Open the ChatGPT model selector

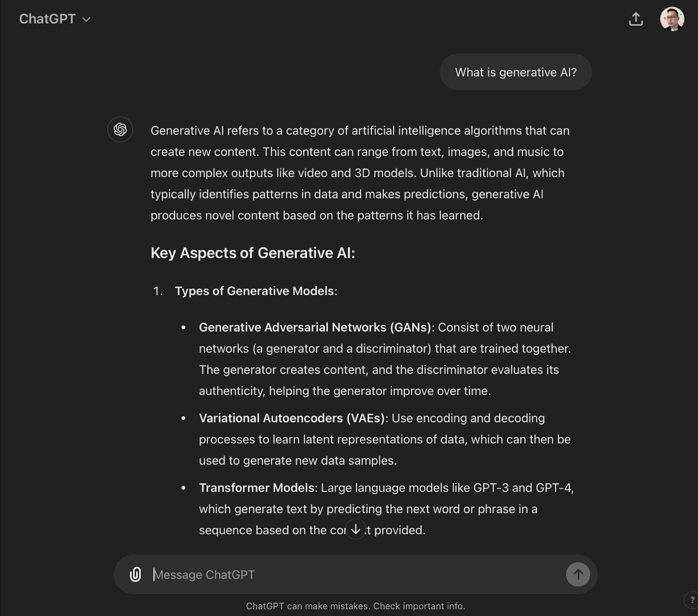(x=55, y=19)
